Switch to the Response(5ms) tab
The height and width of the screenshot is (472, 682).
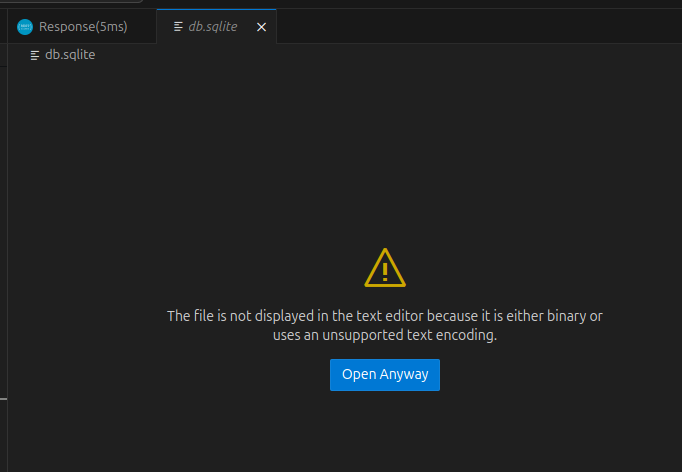point(82,27)
